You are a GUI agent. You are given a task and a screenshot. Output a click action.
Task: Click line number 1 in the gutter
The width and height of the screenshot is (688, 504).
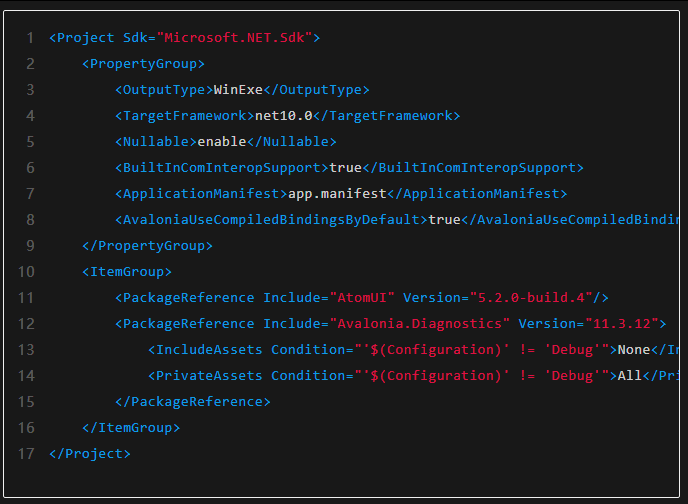point(30,38)
